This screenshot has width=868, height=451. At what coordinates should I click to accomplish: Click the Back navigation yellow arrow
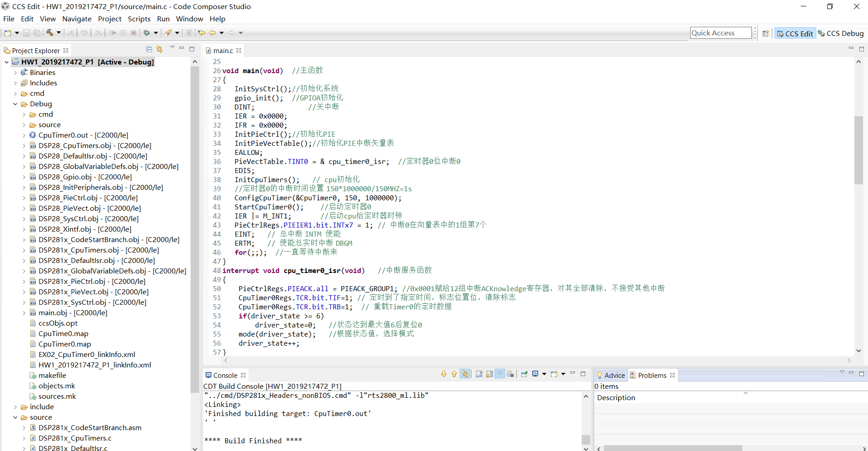tap(212, 33)
